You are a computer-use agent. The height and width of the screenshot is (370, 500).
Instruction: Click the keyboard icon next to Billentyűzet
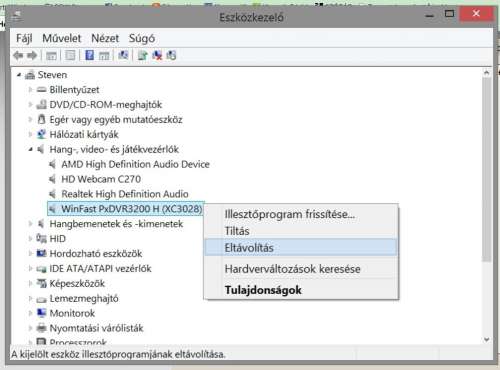(41, 90)
